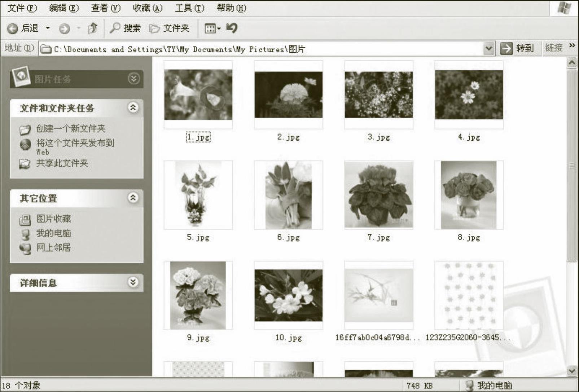The height and width of the screenshot is (392, 579).
Task: Expand the 图片任务 panel chevron
Action: coord(133,79)
